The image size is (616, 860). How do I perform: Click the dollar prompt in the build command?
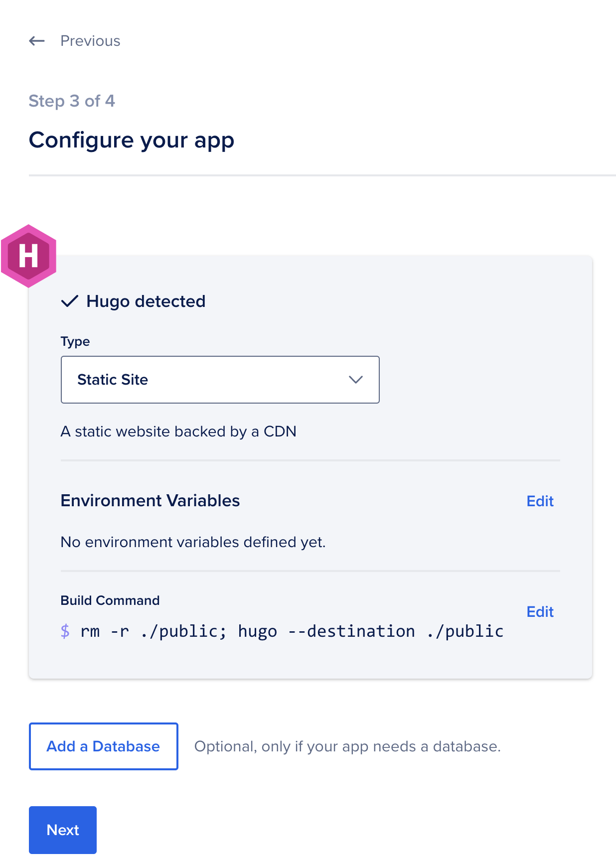coord(65,632)
